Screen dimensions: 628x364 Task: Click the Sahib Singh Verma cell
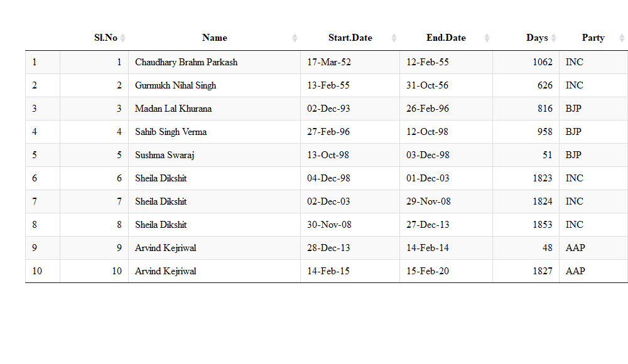pyautogui.click(x=171, y=132)
